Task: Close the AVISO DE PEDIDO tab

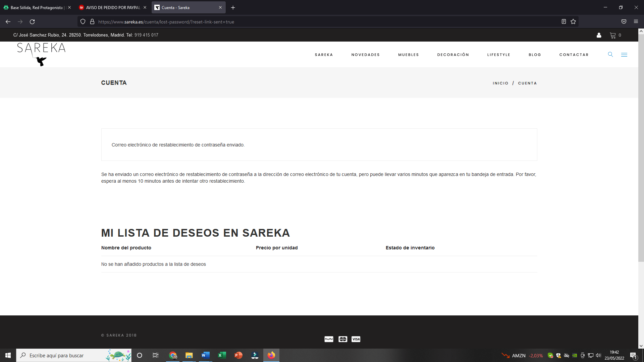Action: point(145,7)
